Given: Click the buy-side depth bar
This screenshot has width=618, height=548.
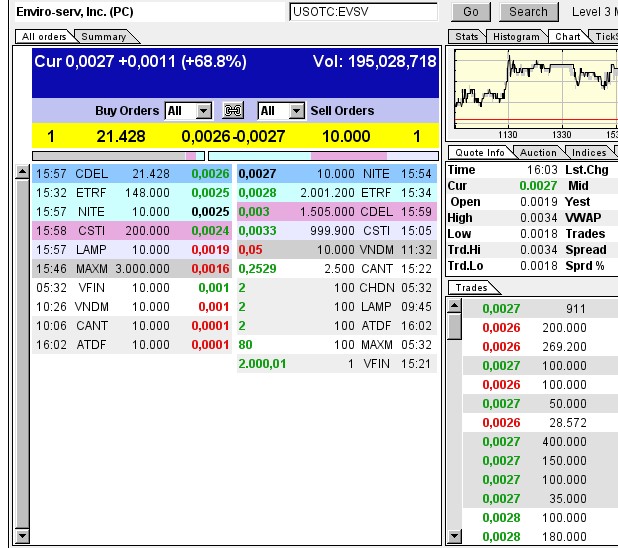Looking at the screenshot, I should [118, 156].
